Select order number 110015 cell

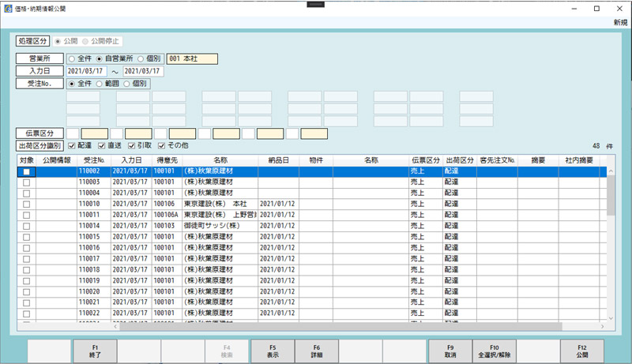94,237
